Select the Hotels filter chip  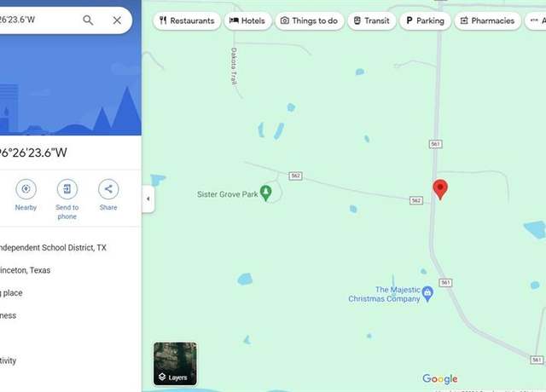(x=247, y=20)
